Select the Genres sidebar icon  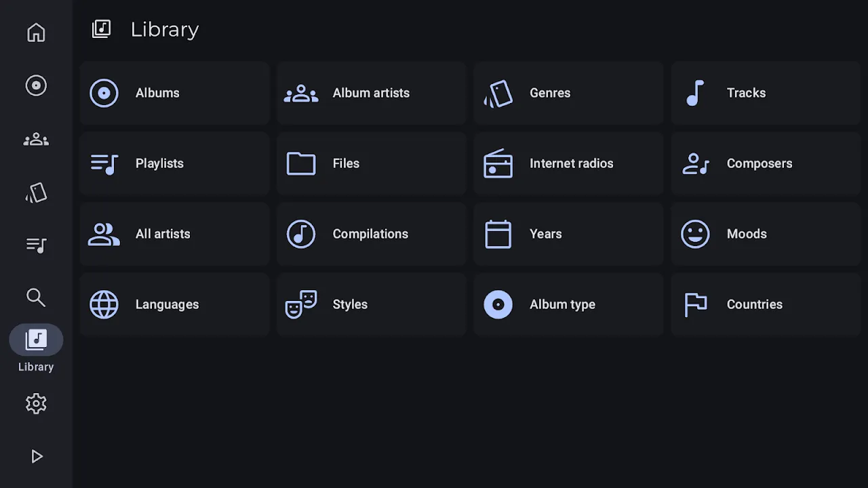[36, 193]
